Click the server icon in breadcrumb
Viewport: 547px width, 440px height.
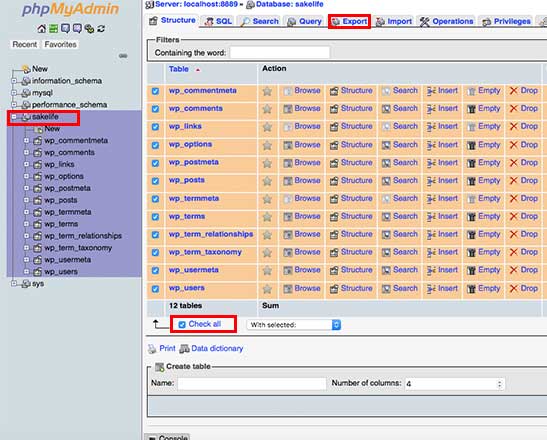(150, 5)
